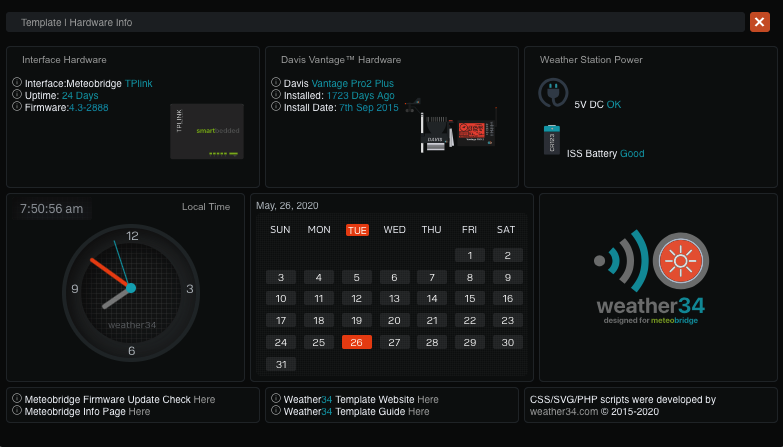Click the 1723 Days Ago value
Screen dimensions: 783x447
click(361, 95)
